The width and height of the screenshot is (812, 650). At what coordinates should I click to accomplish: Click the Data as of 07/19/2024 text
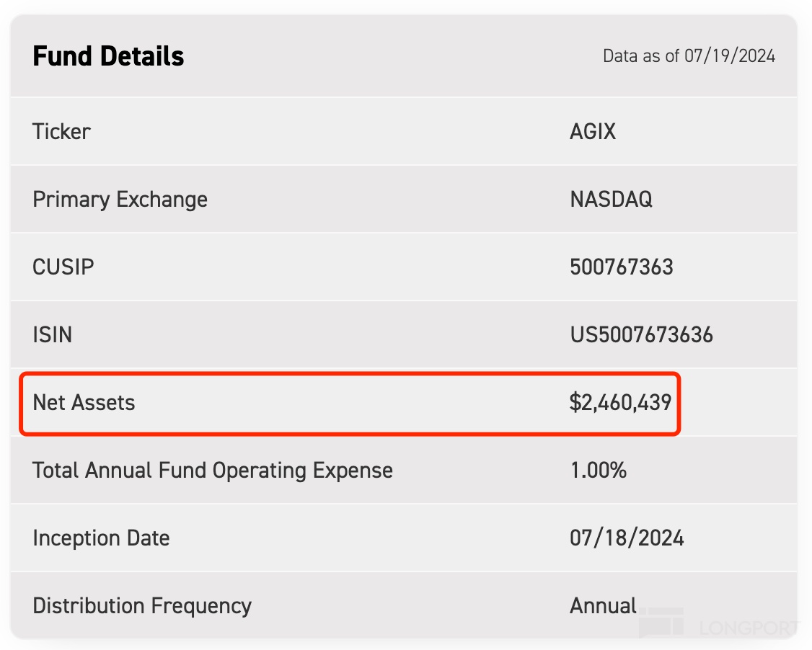(689, 56)
